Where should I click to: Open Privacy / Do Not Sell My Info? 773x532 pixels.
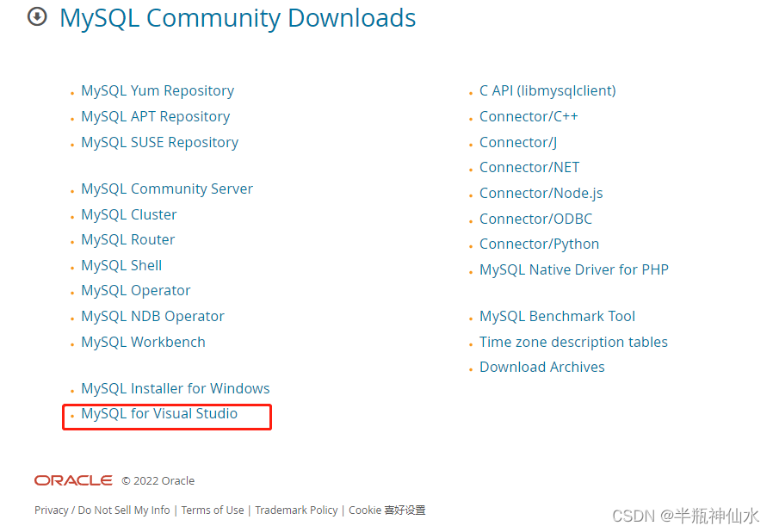(x=102, y=510)
